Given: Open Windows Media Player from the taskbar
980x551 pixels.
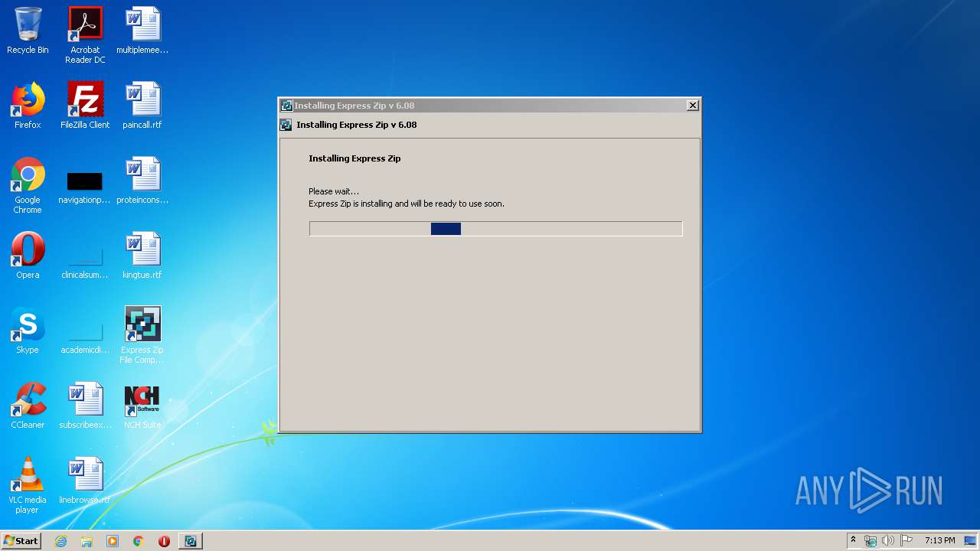Looking at the screenshot, I should coord(113,541).
